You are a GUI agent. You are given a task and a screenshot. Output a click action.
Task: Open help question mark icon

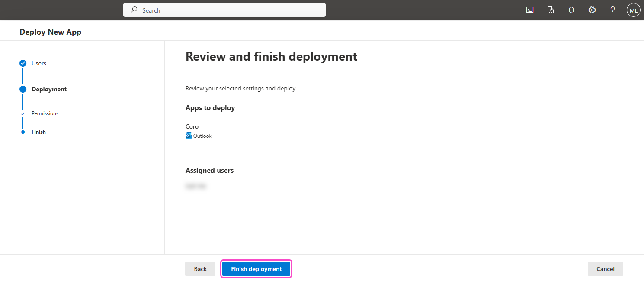click(x=612, y=10)
